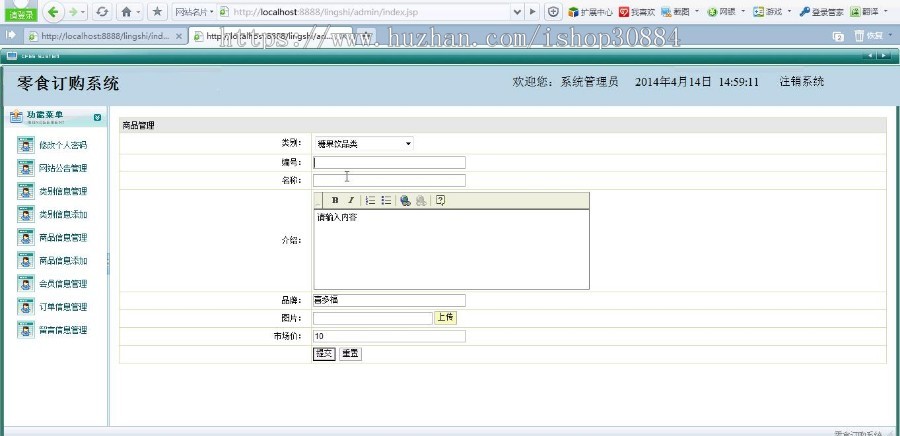
Task: Click the 上传 upload button
Action: [446, 318]
